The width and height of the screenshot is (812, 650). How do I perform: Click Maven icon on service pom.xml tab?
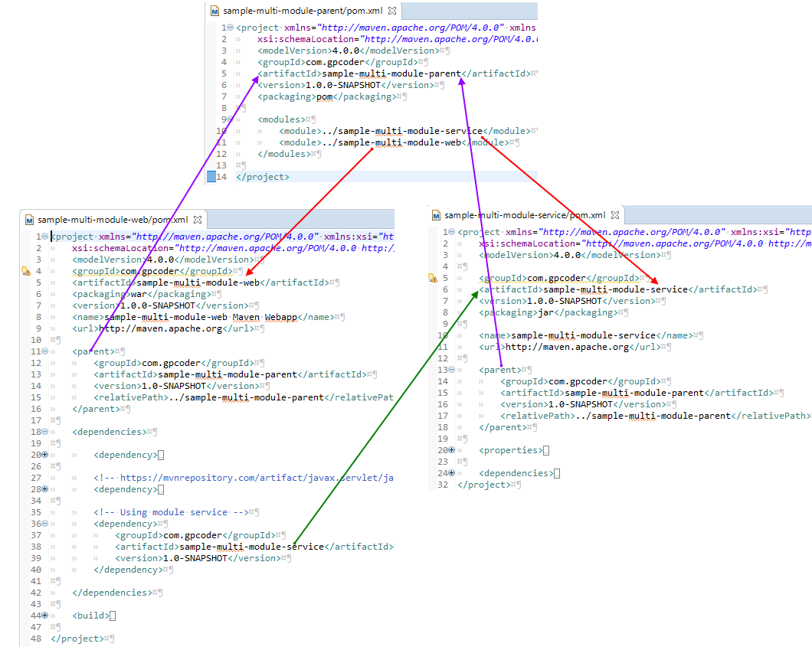point(436,215)
